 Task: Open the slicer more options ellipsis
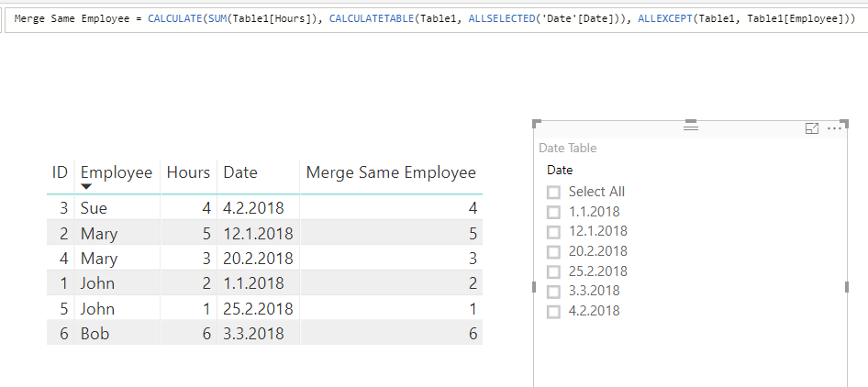834,128
